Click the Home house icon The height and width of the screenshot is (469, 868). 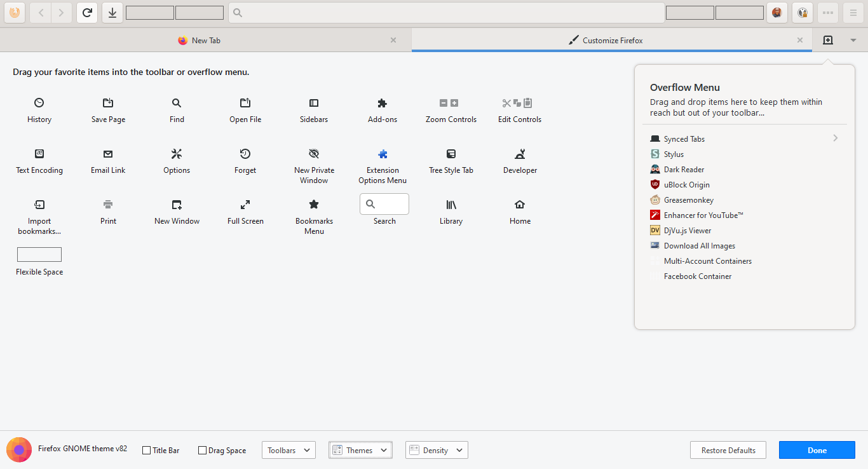coord(520,205)
